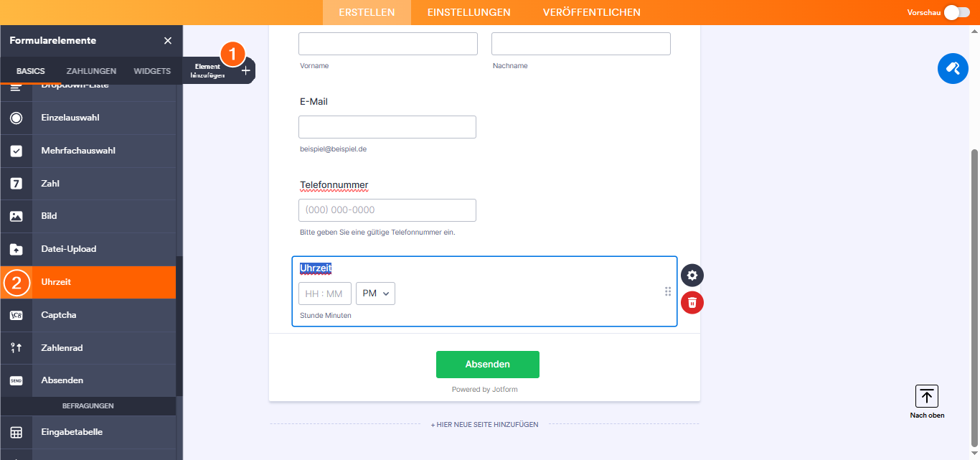Click the green Absenden button
Viewport: 980px width, 460px height.
pos(487,365)
